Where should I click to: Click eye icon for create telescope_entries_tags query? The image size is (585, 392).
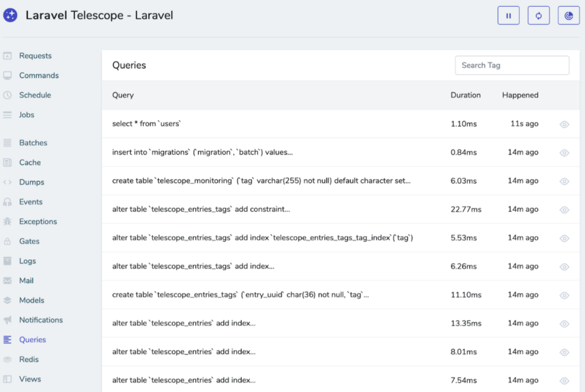[564, 295]
